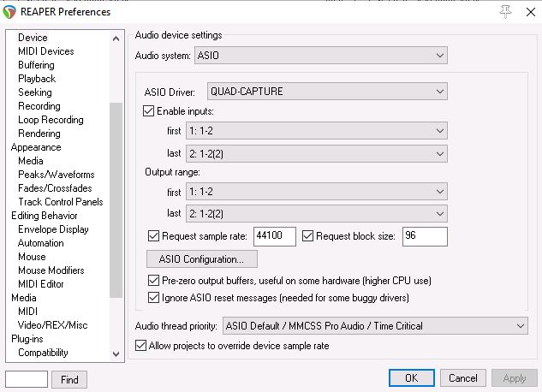Click the tree scrollbar down arrow
The image size is (542, 392).
point(116,354)
